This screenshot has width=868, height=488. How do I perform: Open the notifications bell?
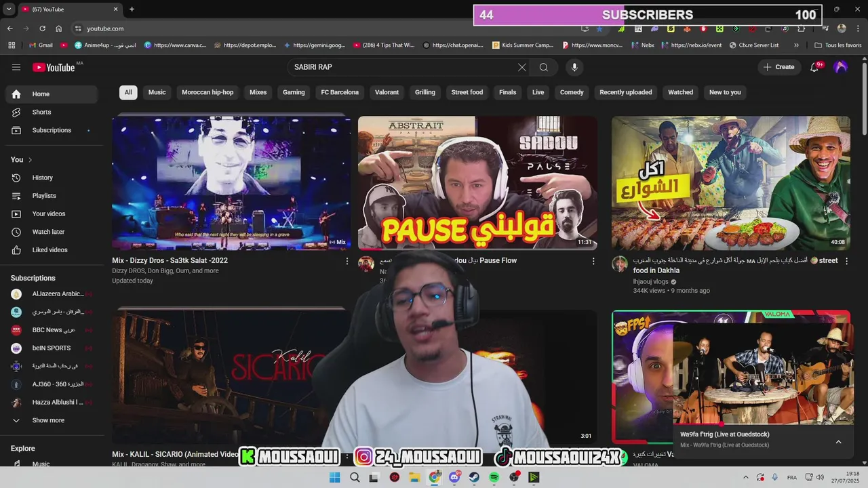815,67
